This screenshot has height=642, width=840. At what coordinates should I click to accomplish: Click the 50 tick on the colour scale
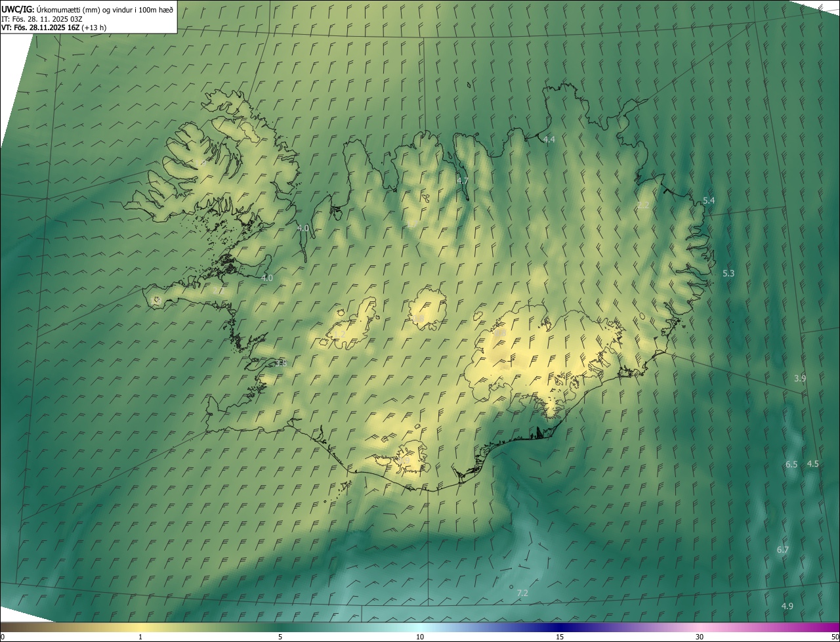click(x=835, y=637)
